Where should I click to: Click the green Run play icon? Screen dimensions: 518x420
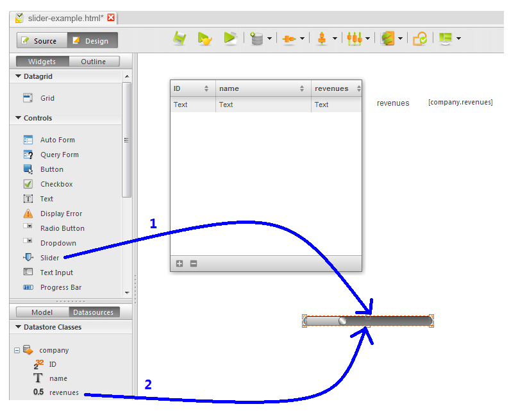[230, 39]
